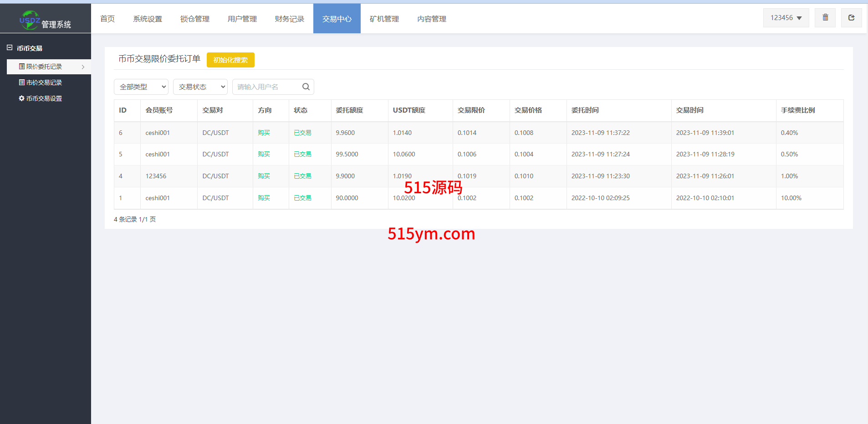Open the 全部类型 dropdown
This screenshot has width=868, height=424.
click(141, 87)
